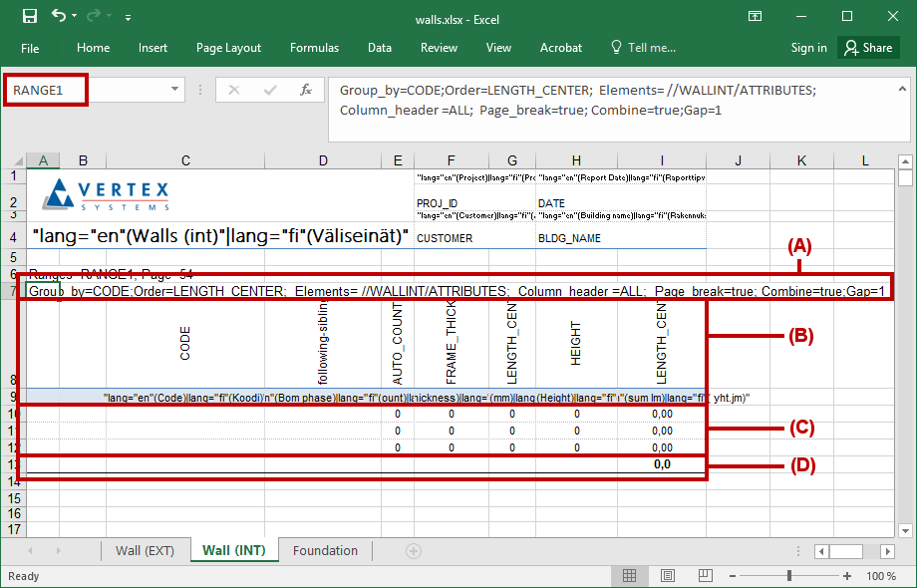Open Customize Quick Access Toolbar dropdown

pyautogui.click(x=129, y=18)
